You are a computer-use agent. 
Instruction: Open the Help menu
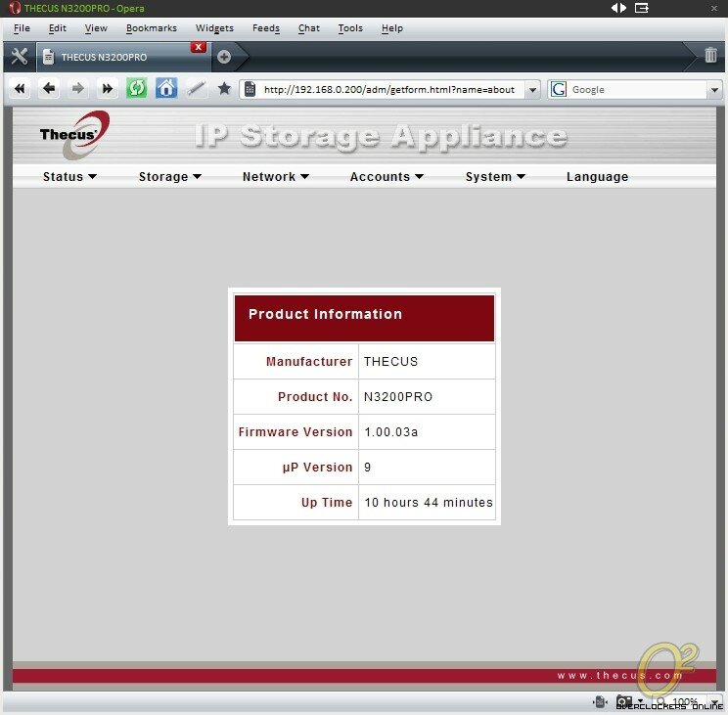[392, 28]
